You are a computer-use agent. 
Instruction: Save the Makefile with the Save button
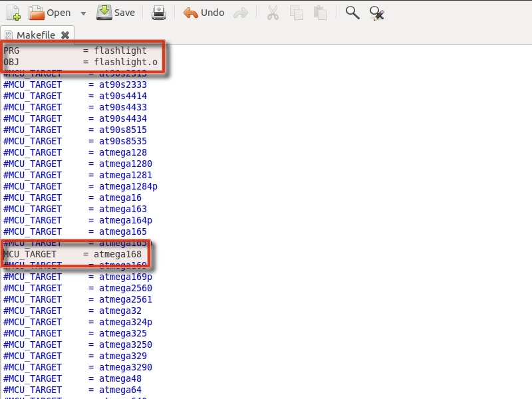116,13
